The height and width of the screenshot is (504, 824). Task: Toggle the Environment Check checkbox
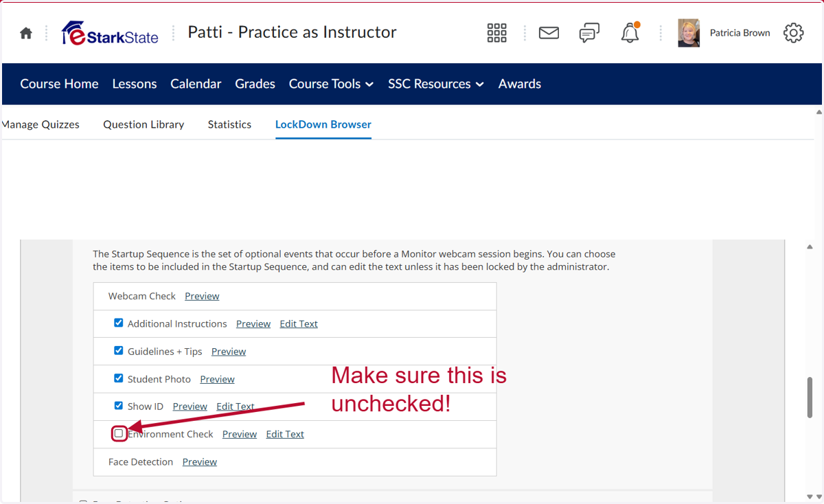pyautogui.click(x=119, y=433)
